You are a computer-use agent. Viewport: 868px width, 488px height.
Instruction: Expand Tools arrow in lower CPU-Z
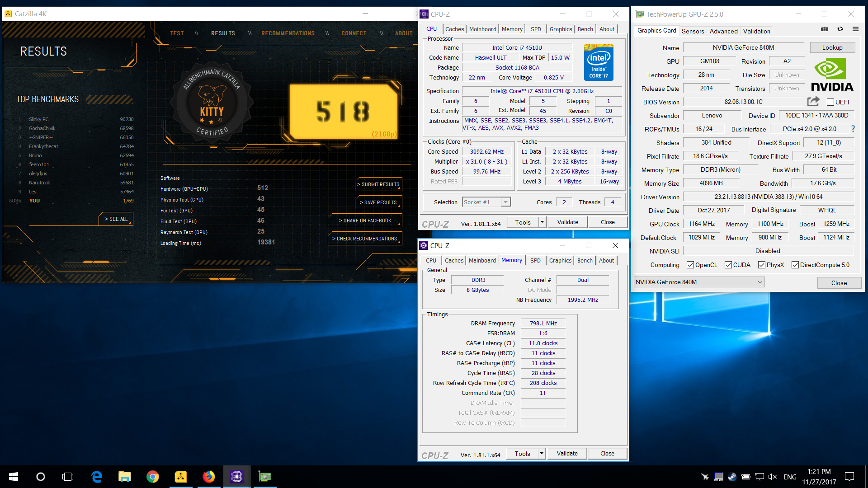coord(542,453)
